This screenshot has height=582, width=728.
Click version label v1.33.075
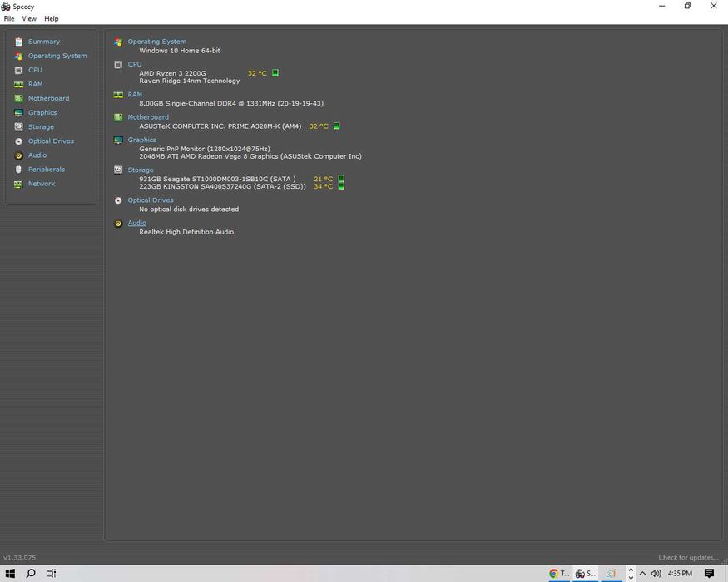pyautogui.click(x=19, y=557)
